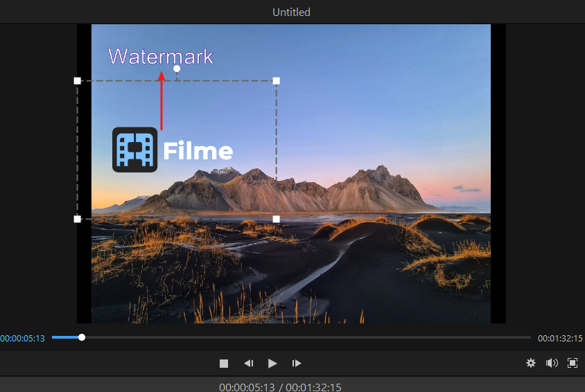The height and width of the screenshot is (392, 585).
Task: Play the video preview
Action: [x=272, y=364]
